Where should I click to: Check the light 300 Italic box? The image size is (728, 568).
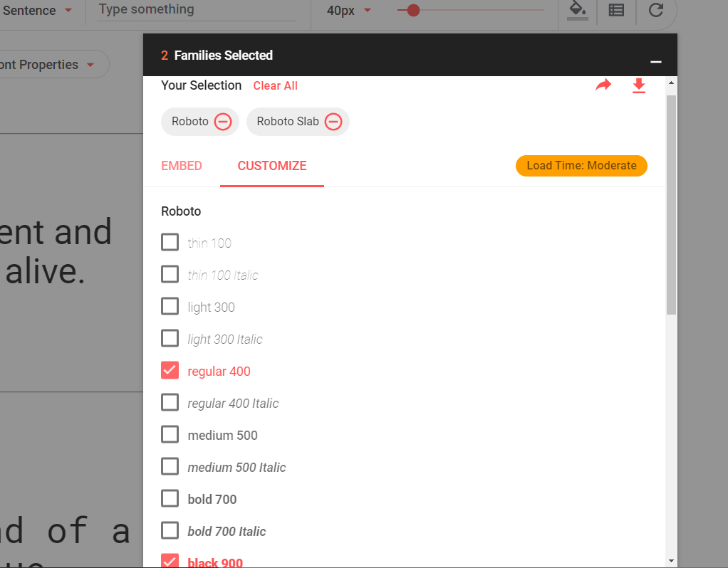[170, 338]
